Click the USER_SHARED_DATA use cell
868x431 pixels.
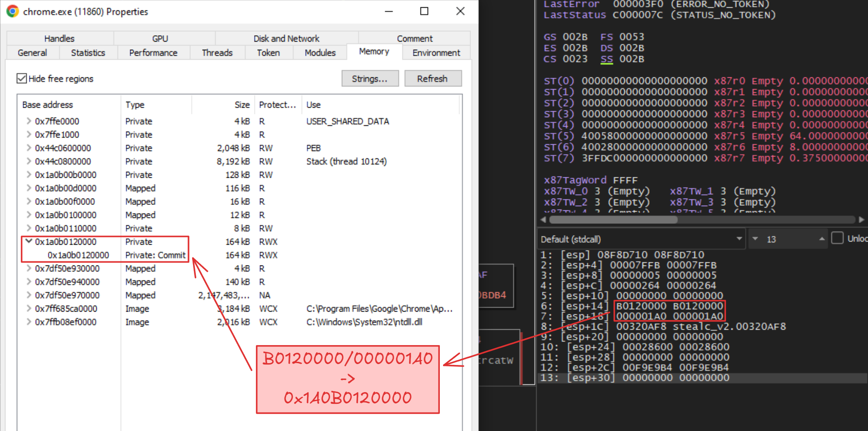[x=348, y=121]
